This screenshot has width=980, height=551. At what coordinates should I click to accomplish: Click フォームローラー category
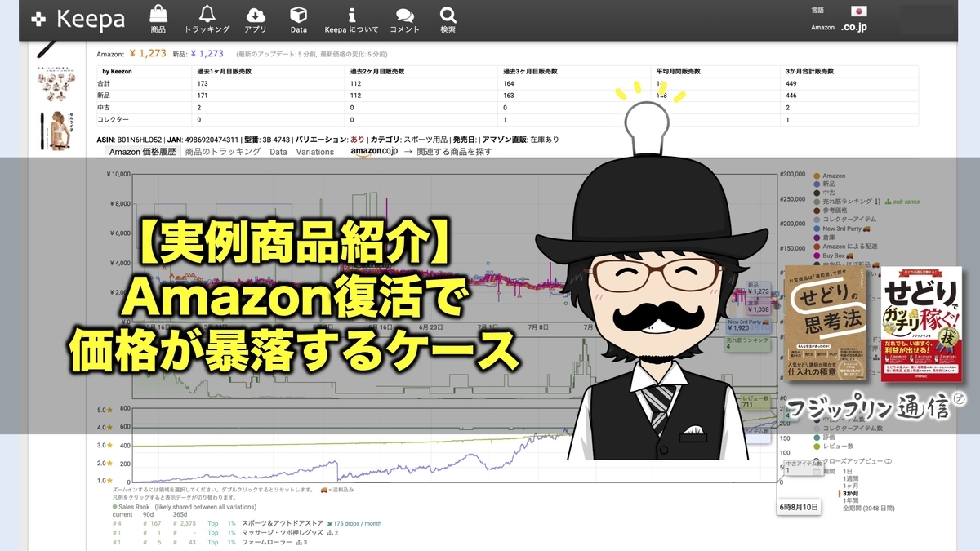pyautogui.click(x=266, y=541)
